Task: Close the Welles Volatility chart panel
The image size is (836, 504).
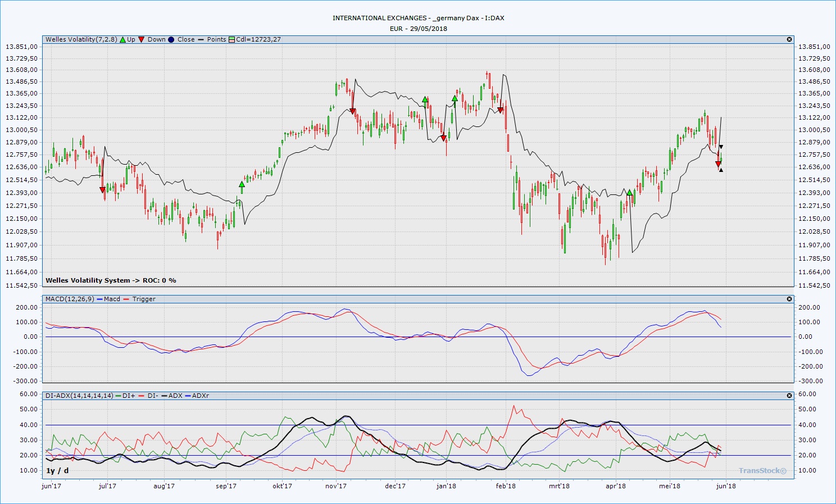Action: pyautogui.click(x=789, y=39)
